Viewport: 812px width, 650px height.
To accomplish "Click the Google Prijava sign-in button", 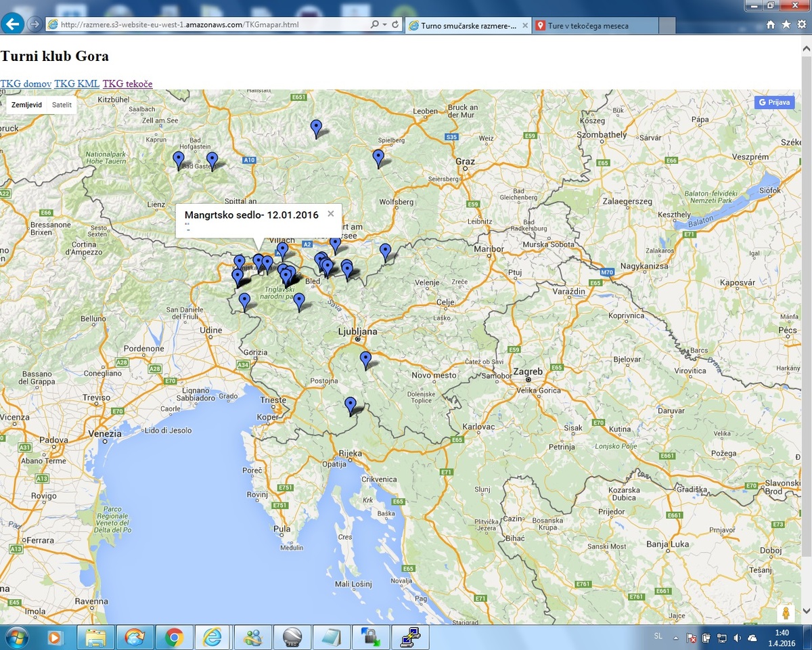I will point(774,102).
